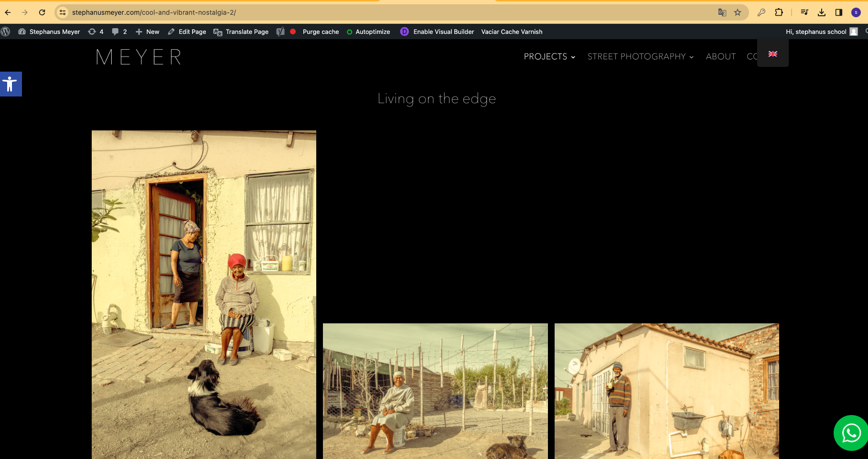Click the Living on the edge heading

click(x=437, y=99)
